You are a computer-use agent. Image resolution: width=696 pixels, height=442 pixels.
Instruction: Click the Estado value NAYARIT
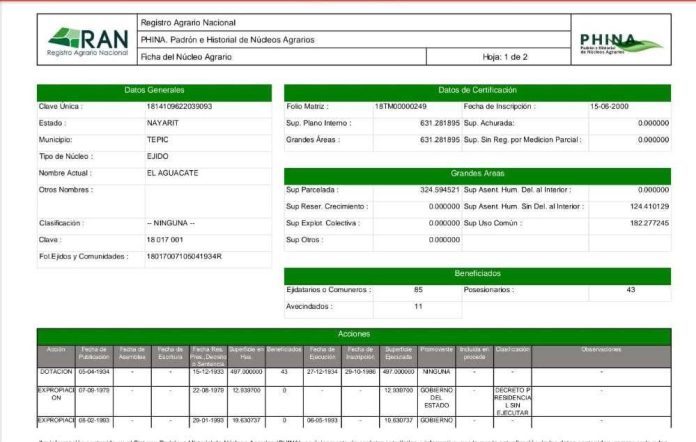pyautogui.click(x=164, y=123)
